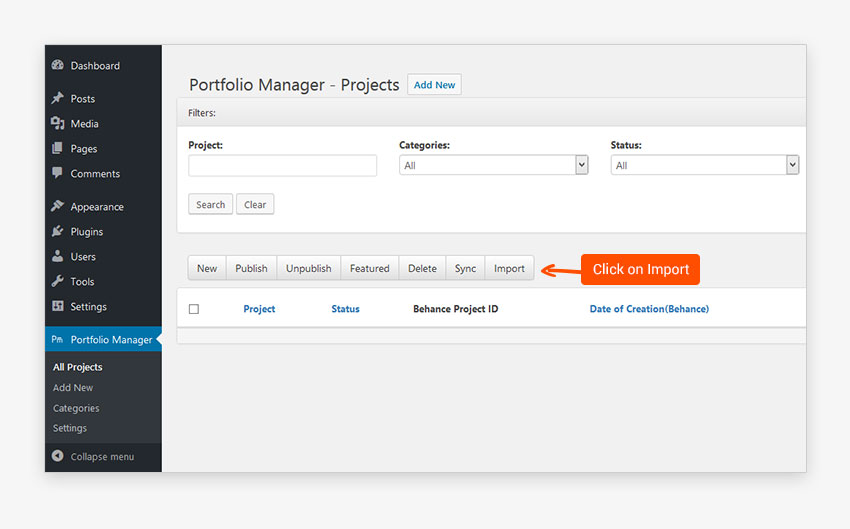
Task: Open Media via its sidebar icon
Action: pos(57,124)
